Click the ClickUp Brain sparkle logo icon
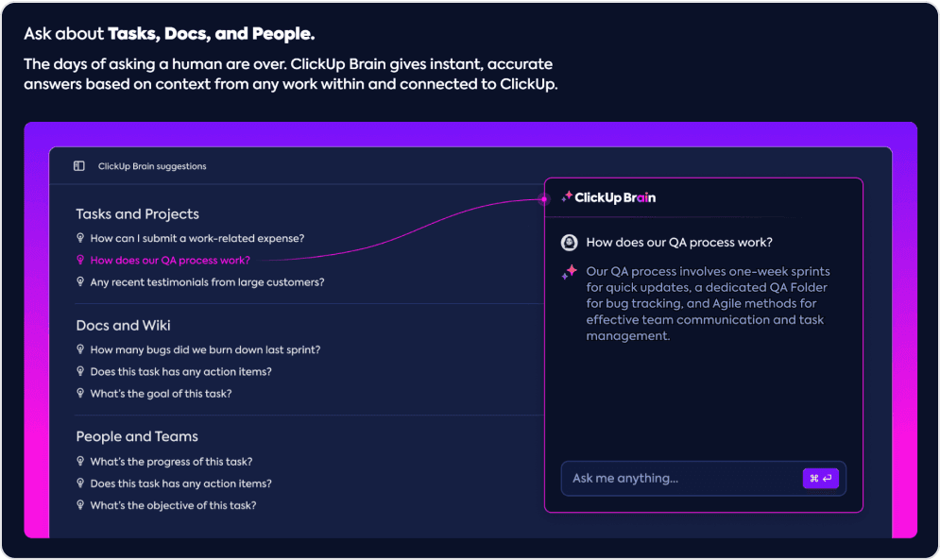940x560 pixels. [x=567, y=196]
